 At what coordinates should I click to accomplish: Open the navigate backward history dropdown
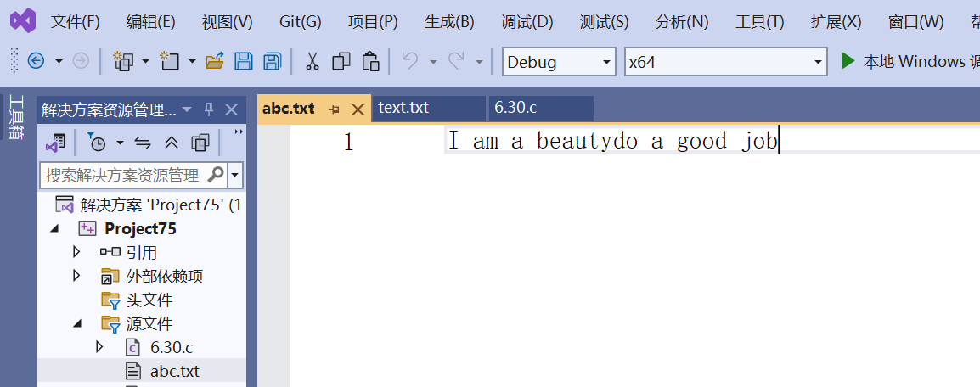click(x=59, y=61)
